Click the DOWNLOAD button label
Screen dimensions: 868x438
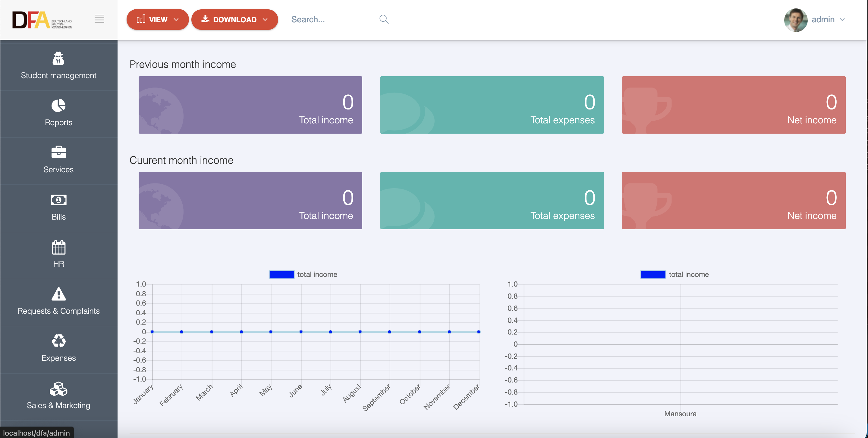pyautogui.click(x=235, y=20)
